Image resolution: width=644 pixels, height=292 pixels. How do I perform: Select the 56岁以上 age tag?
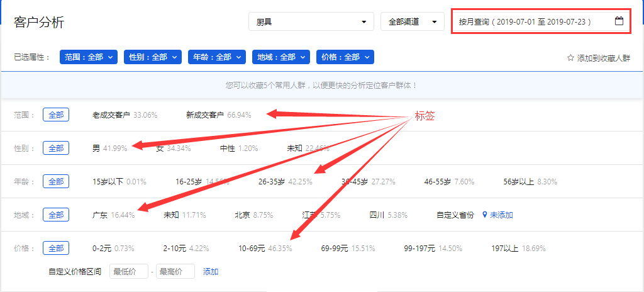tap(530, 181)
